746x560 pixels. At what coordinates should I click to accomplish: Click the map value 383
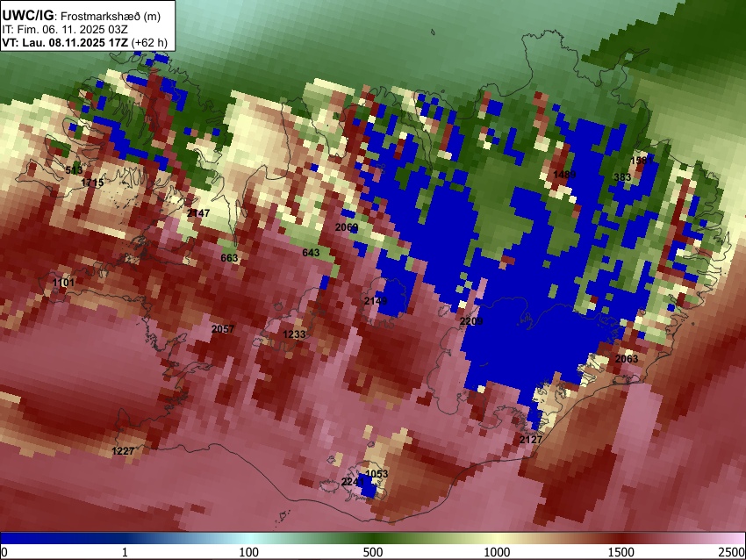point(622,177)
